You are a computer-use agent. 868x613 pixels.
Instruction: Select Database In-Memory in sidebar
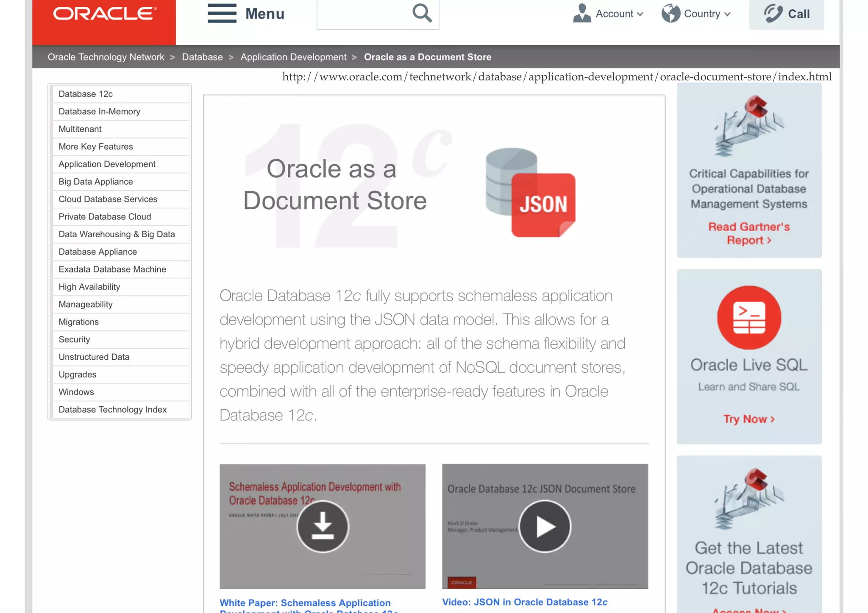tap(120, 111)
